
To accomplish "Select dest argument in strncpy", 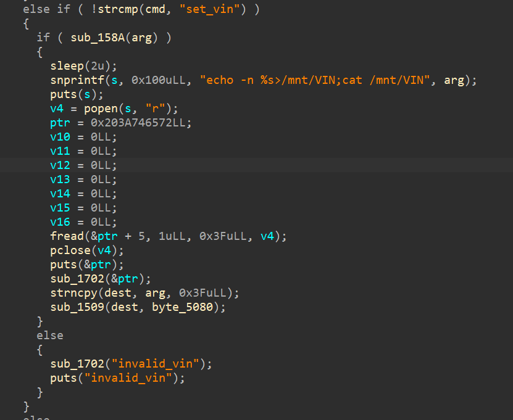I will pos(117,293).
